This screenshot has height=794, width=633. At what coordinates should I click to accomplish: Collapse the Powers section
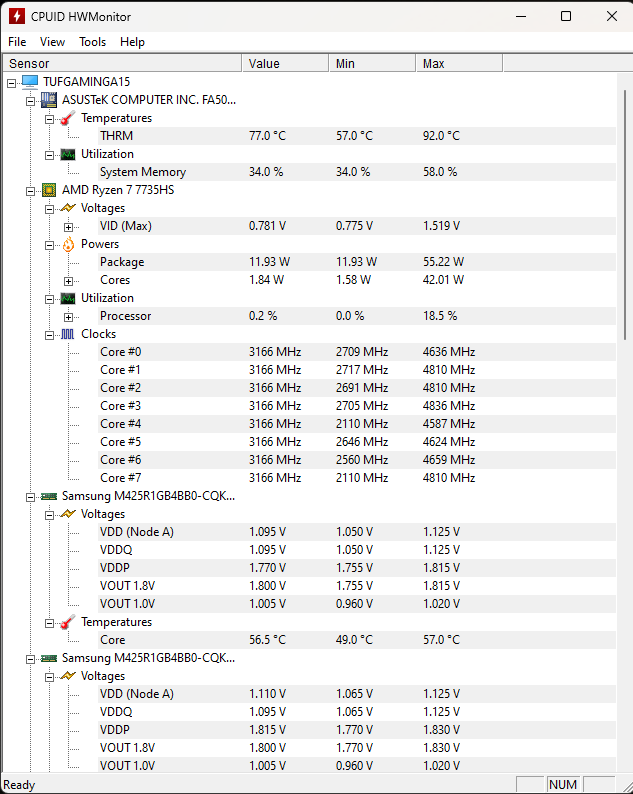point(49,245)
